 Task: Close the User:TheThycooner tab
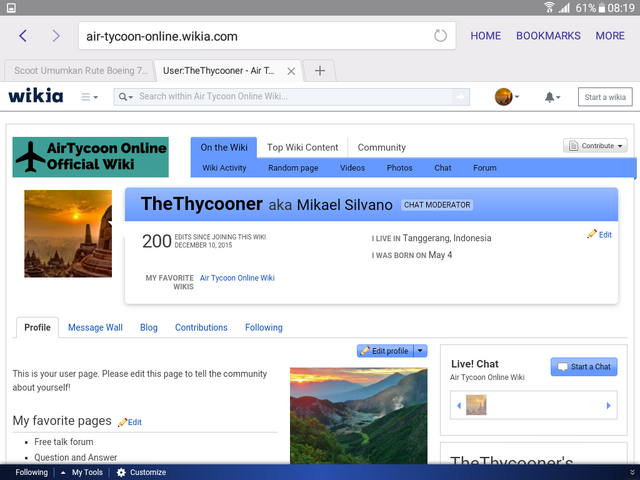[x=291, y=71]
